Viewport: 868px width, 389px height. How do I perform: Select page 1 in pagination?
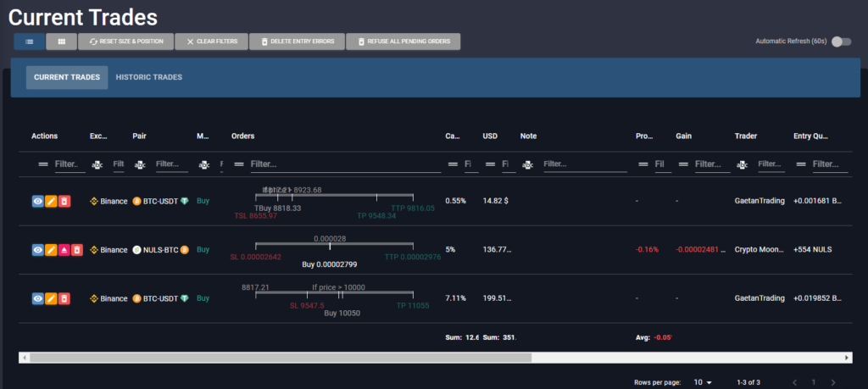[x=814, y=382]
